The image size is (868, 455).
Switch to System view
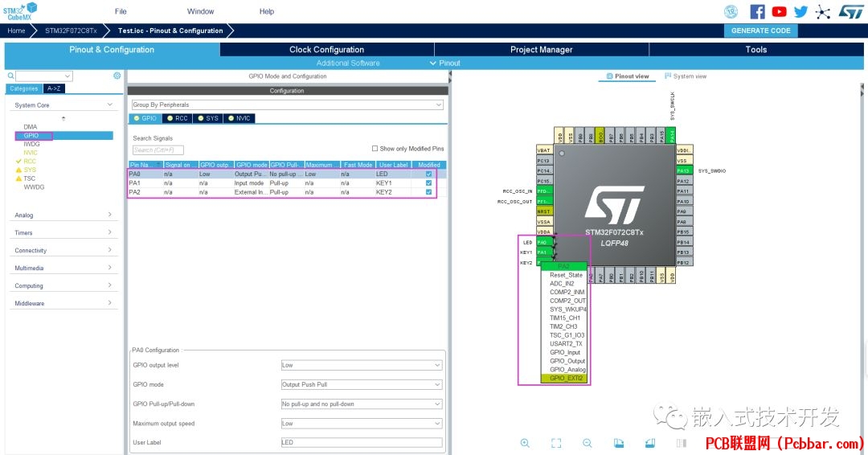pos(686,76)
